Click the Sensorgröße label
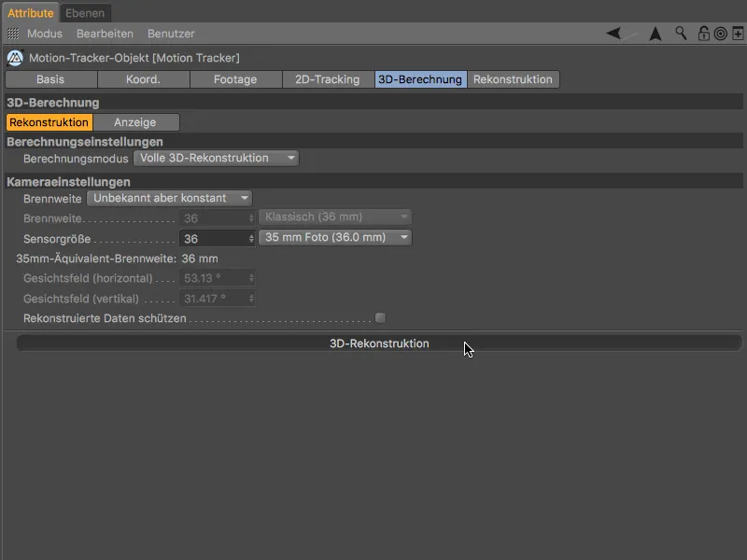 (x=57, y=239)
